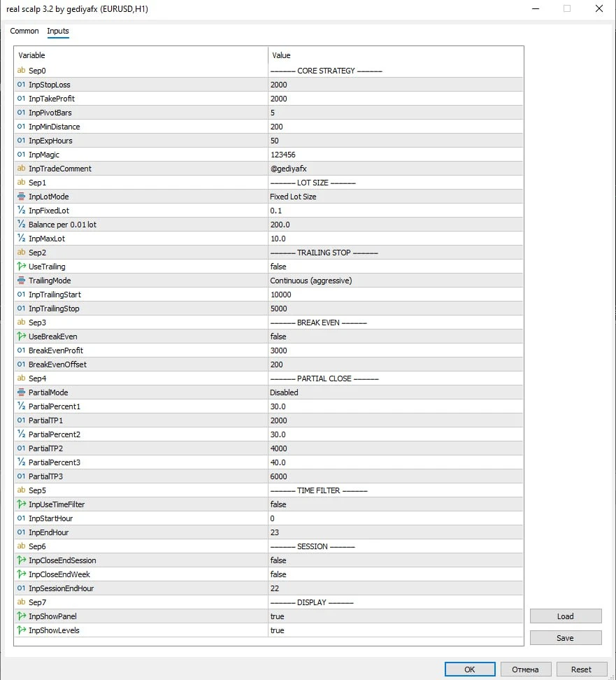Click the flag icon next to UseTrailing
Screen dimensions: 616x680
[x=21, y=267]
